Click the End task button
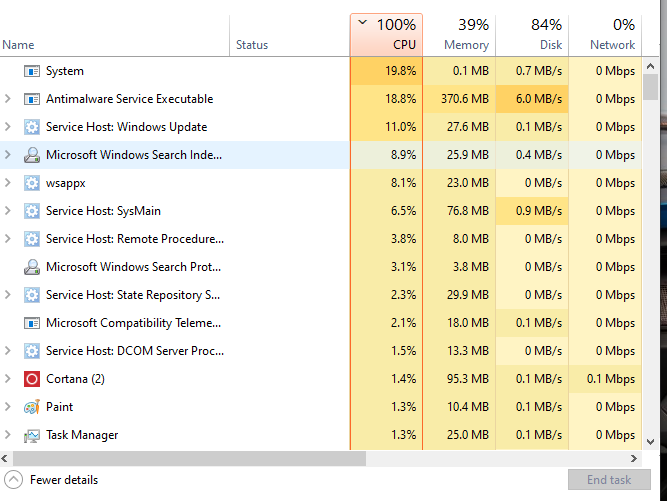 coord(609,480)
